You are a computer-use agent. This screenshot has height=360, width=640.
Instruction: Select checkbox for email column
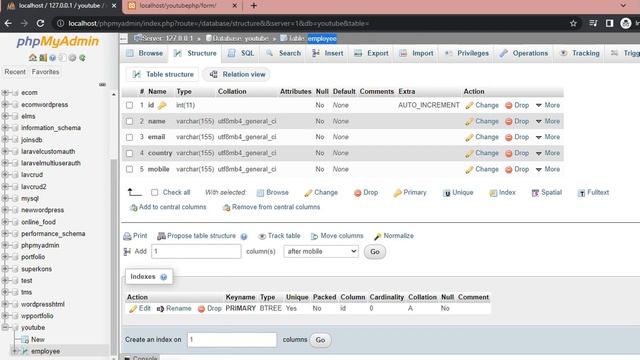point(129,137)
